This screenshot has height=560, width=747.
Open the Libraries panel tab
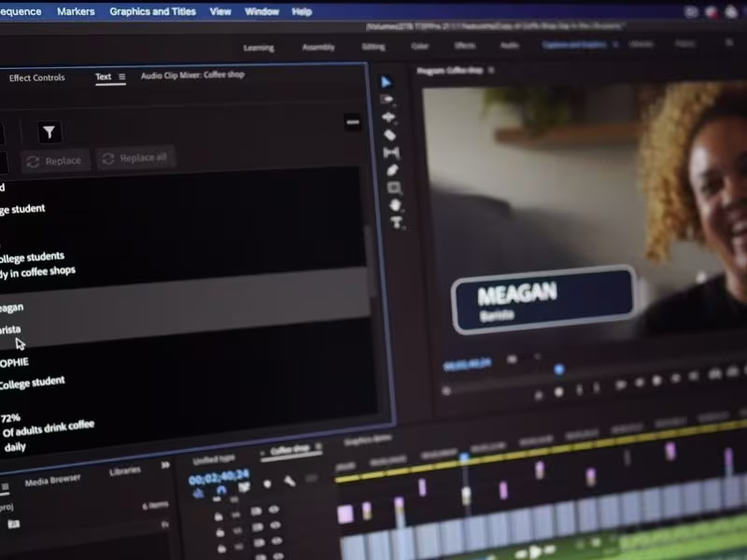125,471
